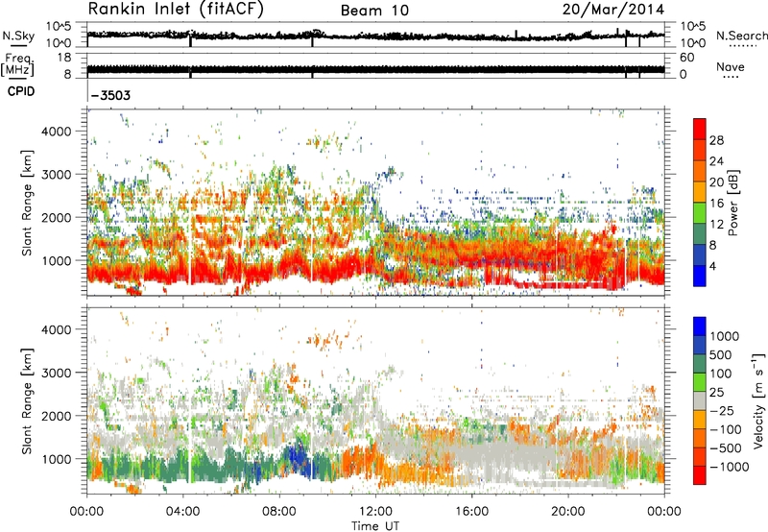The width and height of the screenshot is (768, 532).
Task: Click the '20:00' time axis label
Action: (x=567, y=512)
